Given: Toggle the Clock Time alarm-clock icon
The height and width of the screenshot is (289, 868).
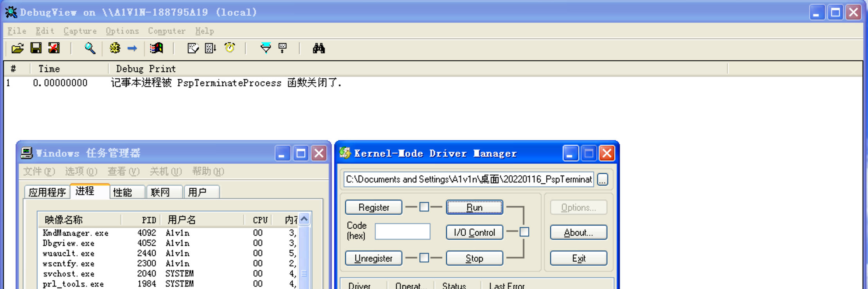Looking at the screenshot, I should point(230,48).
